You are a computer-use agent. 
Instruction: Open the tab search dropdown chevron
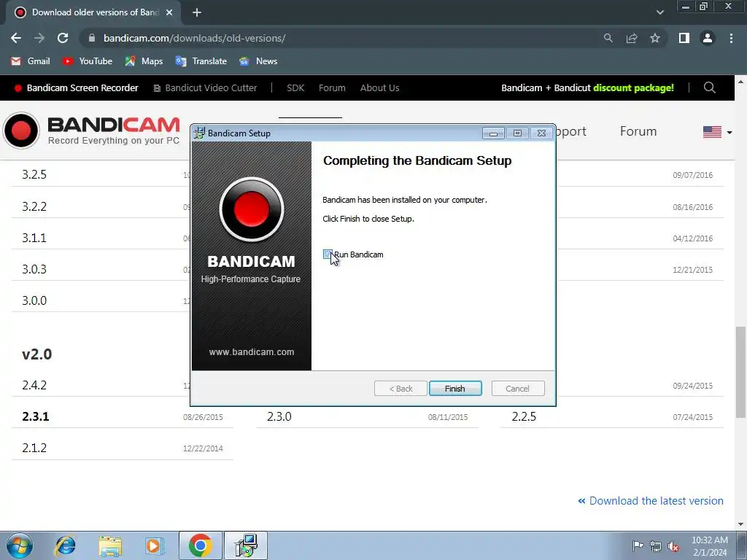[659, 12]
